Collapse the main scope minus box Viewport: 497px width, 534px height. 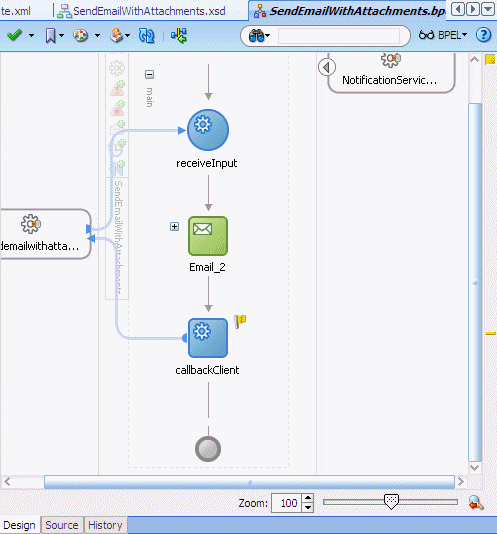pos(150,74)
